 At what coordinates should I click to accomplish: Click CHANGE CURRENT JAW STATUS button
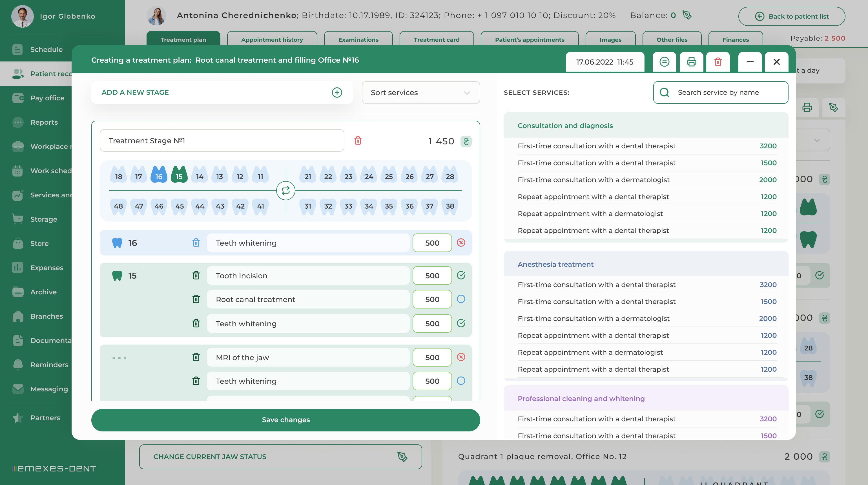[280, 456]
